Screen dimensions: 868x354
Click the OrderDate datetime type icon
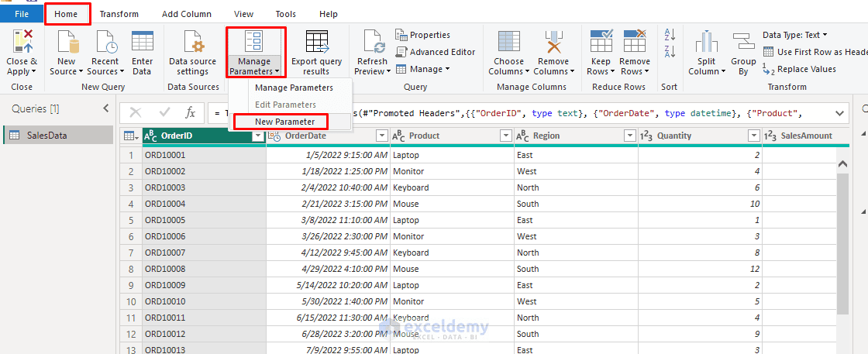[x=274, y=136]
